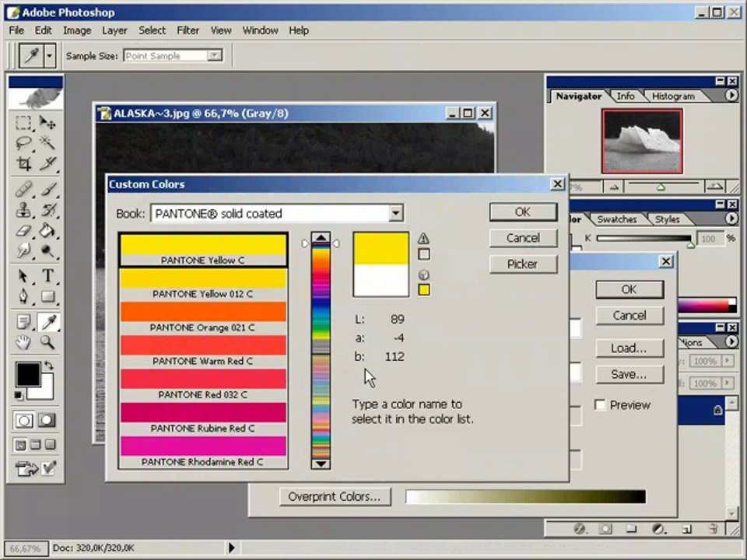Click the not web-safe cube icon
The height and width of the screenshot is (560, 747).
coord(423,275)
